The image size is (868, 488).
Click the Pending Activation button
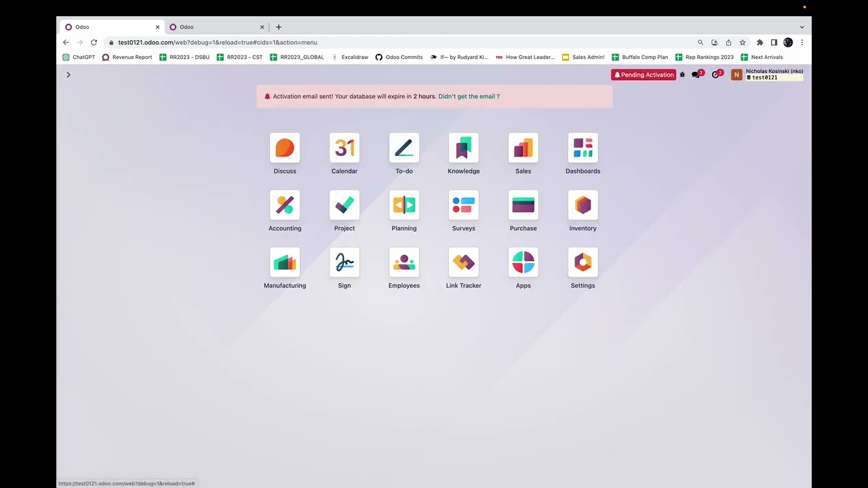644,75
